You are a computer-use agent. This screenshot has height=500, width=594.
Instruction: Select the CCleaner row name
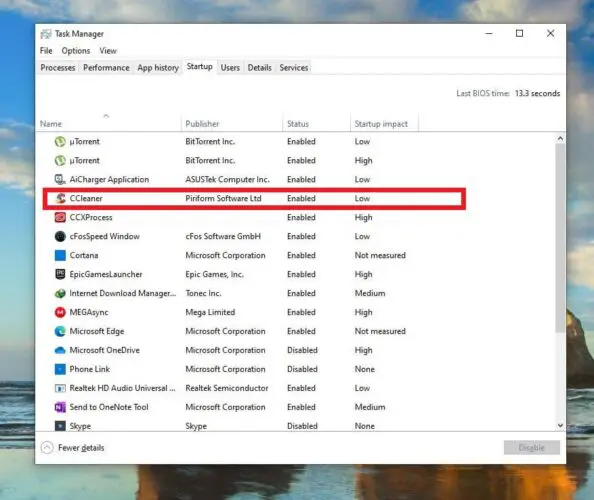[86, 198]
